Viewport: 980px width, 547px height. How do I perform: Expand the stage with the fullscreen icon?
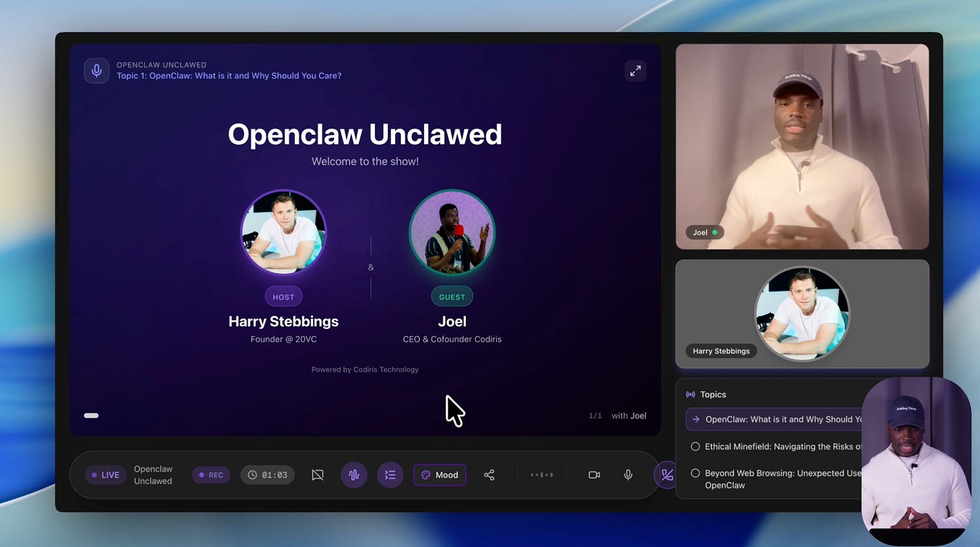635,71
